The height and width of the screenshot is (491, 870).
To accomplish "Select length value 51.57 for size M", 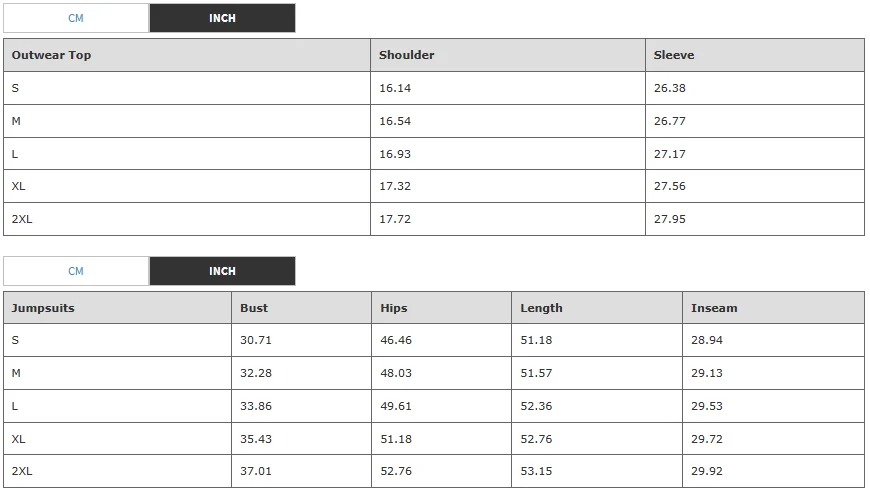I will click(x=536, y=373).
